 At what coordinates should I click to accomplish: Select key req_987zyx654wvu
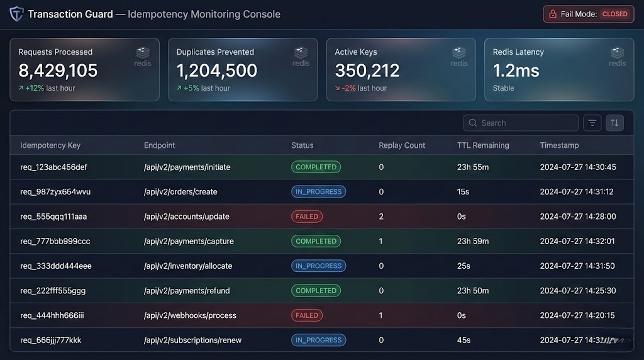click(55, 191)
